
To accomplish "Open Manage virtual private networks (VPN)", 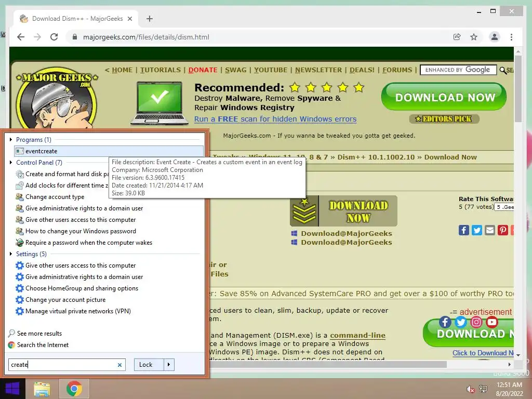I will click(78, 311).
